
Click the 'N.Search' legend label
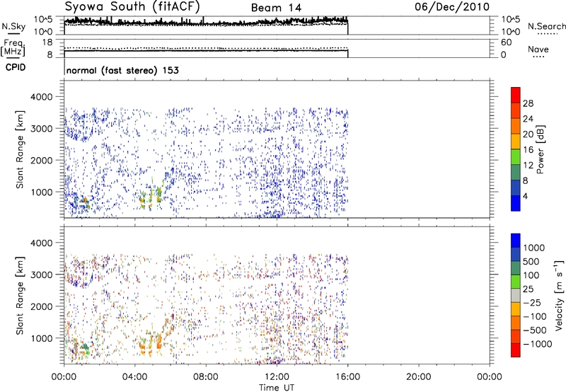[546, 26]
